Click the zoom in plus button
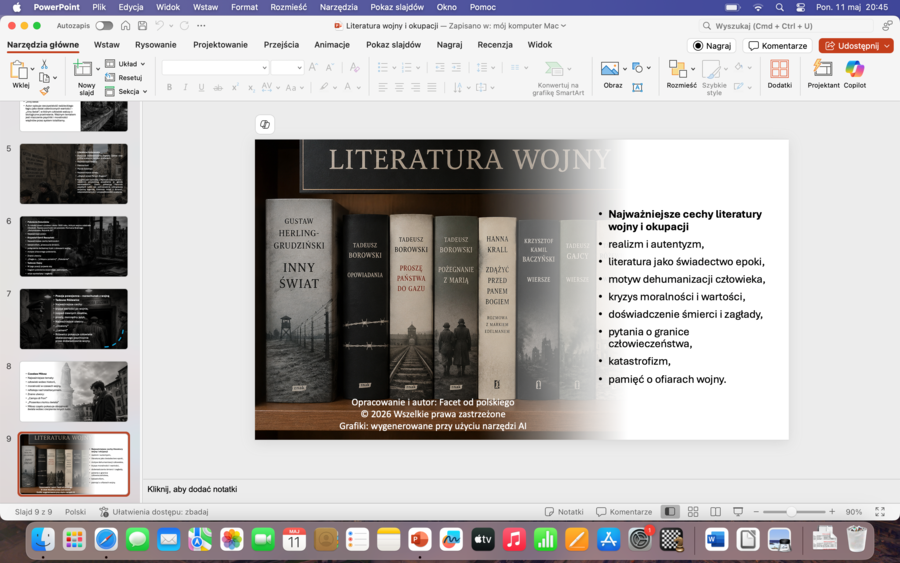900x563 pixels. [832, 511]
